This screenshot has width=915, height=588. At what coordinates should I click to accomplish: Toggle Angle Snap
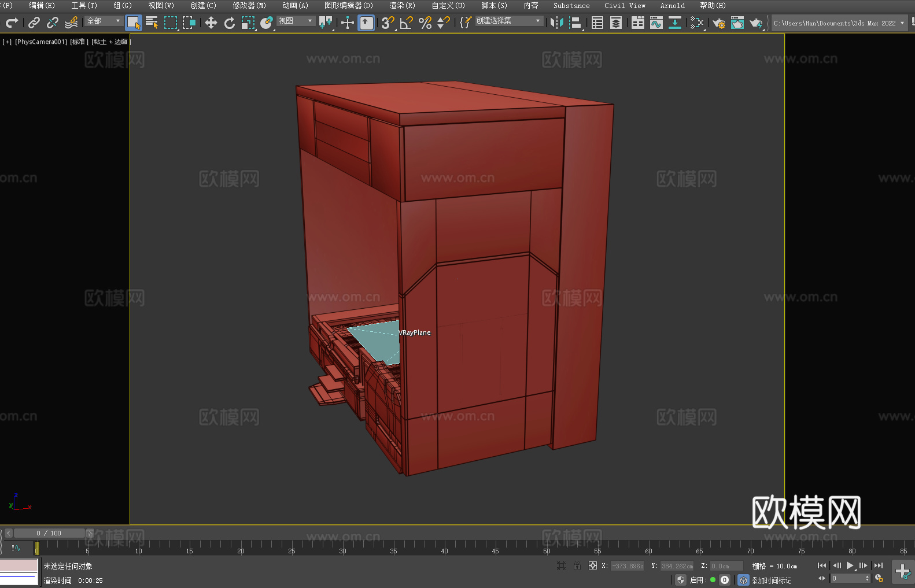tap(407, 23)
